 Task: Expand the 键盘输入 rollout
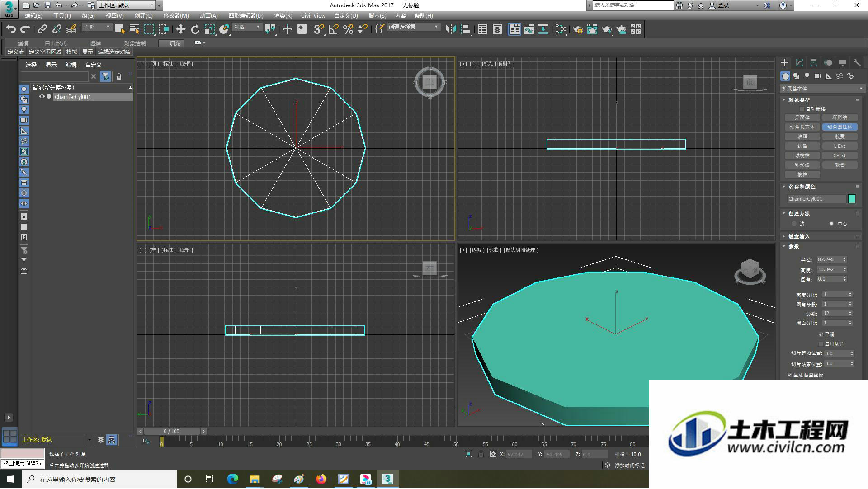tap(799, 236)
